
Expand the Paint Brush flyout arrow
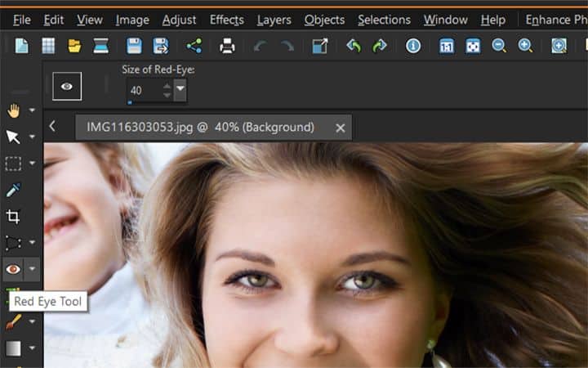32,322
